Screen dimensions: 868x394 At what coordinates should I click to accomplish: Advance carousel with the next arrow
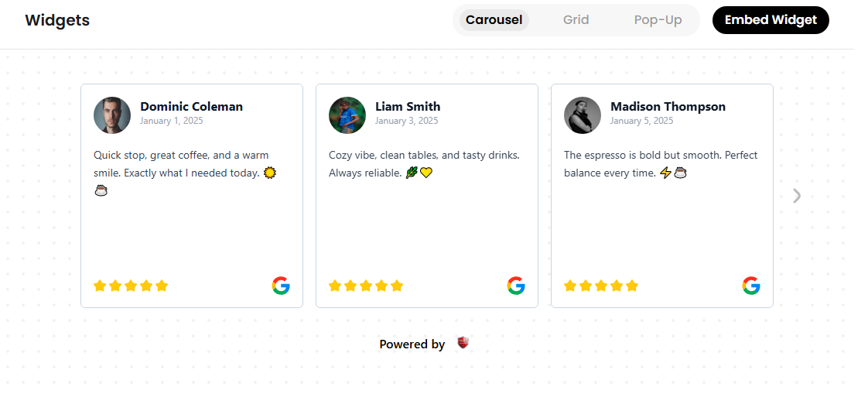[797, 196]
